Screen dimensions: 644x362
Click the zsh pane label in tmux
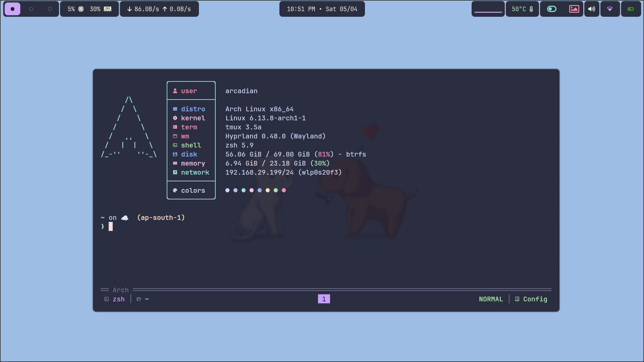[x=119, y=299]
